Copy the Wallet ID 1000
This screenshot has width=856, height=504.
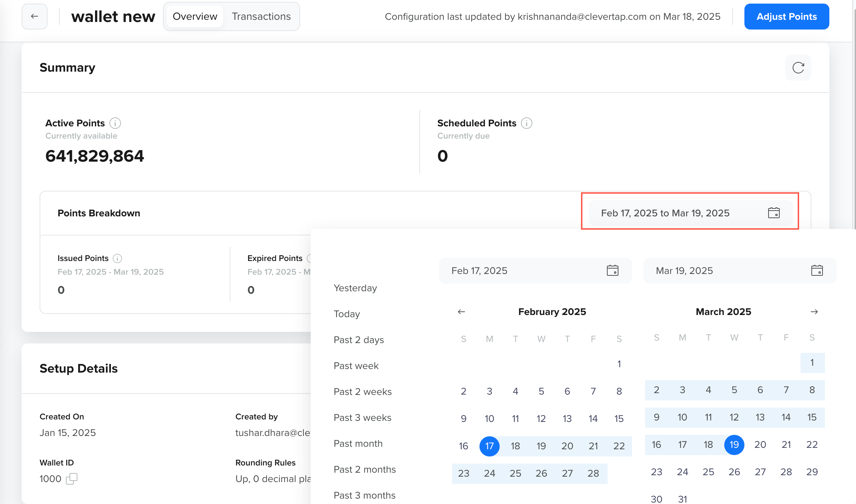click(72, 479)
